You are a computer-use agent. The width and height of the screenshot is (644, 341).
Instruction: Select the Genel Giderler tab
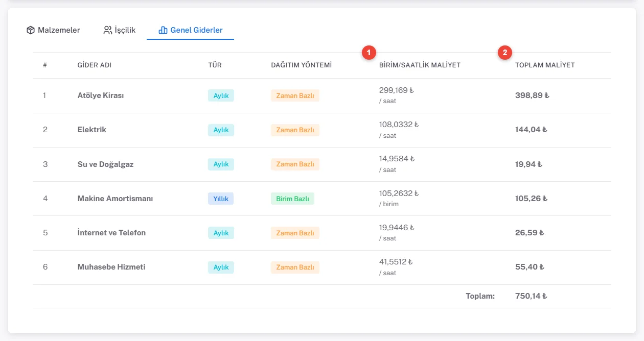(191, 30)
